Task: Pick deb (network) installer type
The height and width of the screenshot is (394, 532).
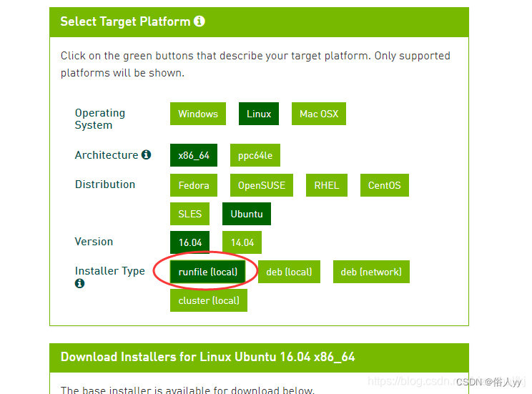Action: coord(372,272)
